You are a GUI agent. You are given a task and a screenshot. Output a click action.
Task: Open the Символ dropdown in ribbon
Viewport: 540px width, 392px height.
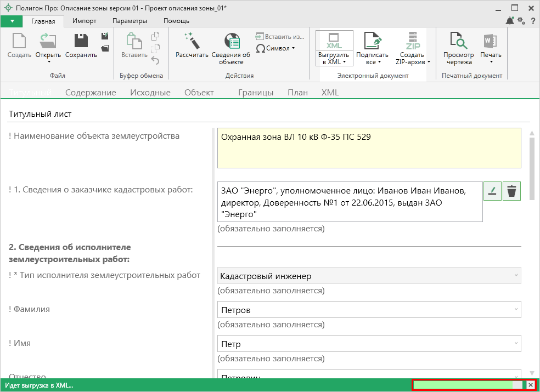pyautogui.click(x=275, y=48)
